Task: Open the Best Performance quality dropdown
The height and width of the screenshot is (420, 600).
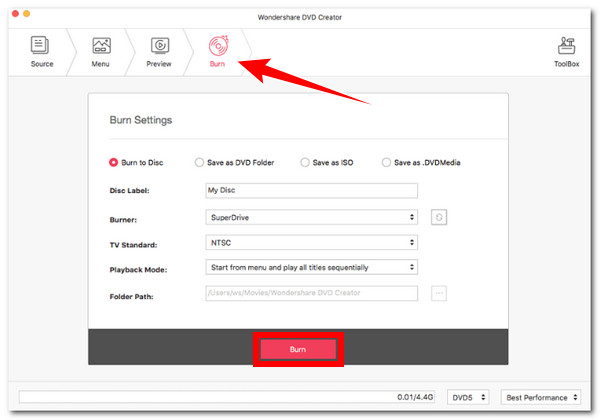Action: 541,397
